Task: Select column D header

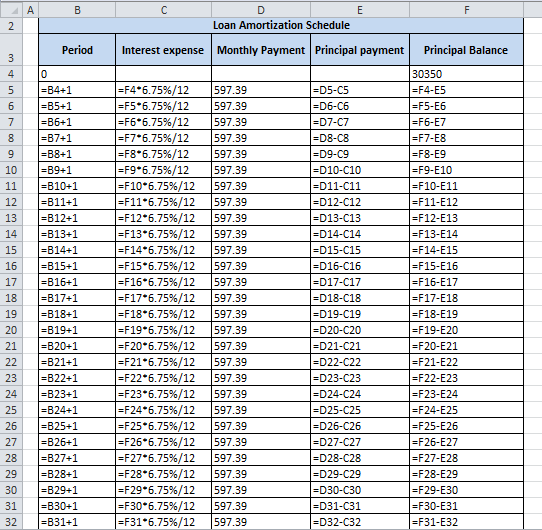Action: coord(261,10)
